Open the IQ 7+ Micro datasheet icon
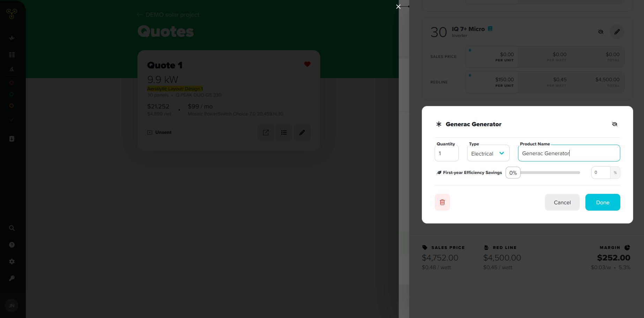Screen dimensions: 644x318 pos(490,29)
